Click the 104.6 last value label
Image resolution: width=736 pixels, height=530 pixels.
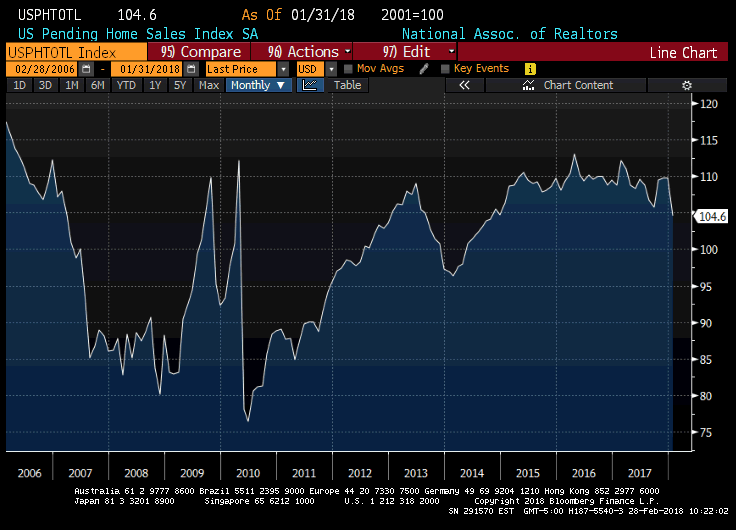coord(713,216)
